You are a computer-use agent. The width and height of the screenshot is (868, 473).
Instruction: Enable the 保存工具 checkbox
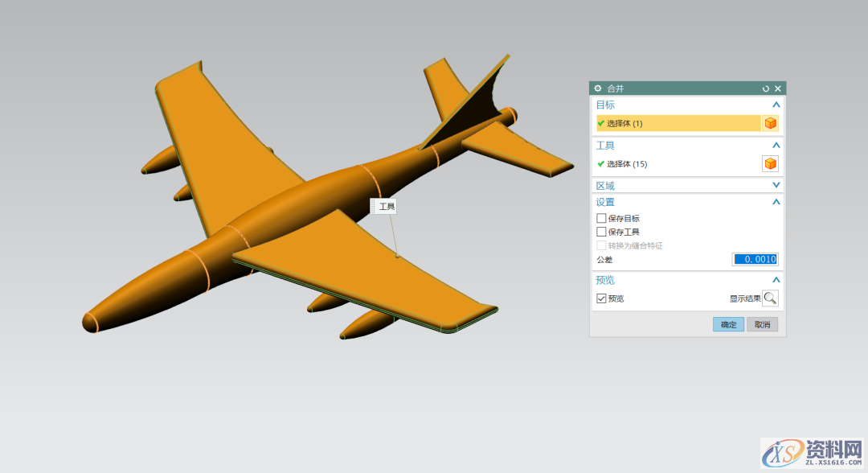click(x=601, y=232)
